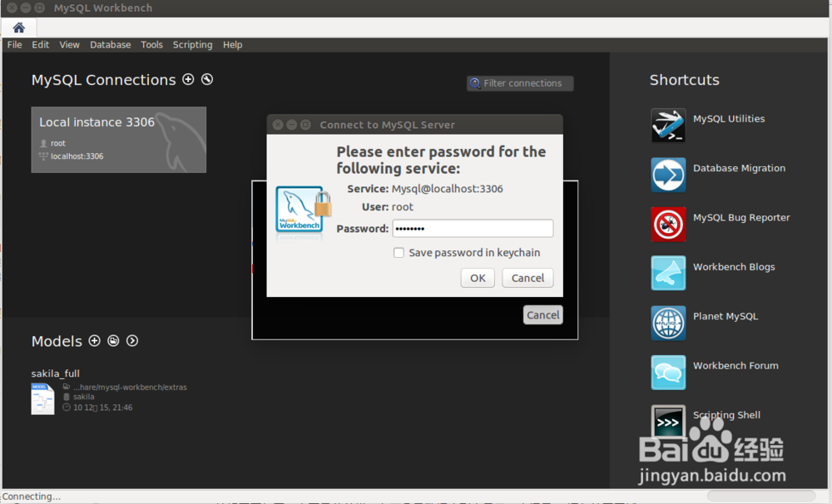This screenshot has width=832, height=504.
Task: Open the Workbench Forum chat icon
Action: tap(668, 372)
